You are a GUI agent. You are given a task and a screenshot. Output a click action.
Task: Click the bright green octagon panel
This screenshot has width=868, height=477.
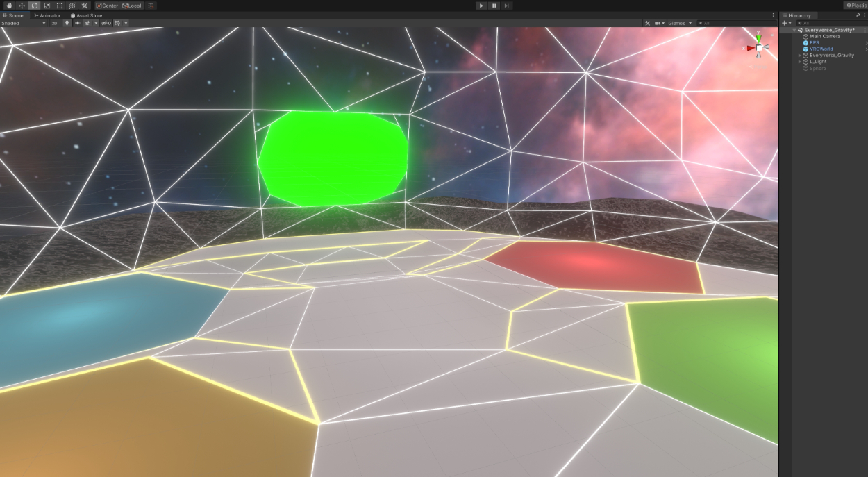(333, 158)
